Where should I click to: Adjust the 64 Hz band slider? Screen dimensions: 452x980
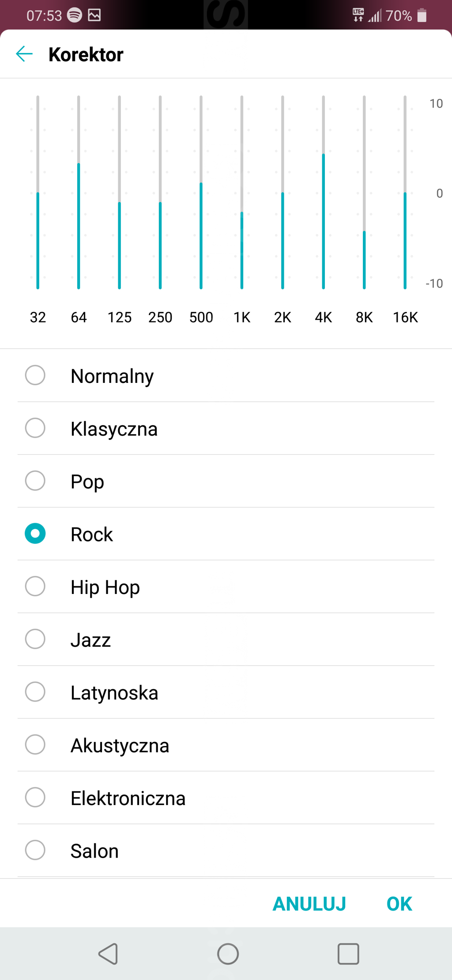pos(79,164)
